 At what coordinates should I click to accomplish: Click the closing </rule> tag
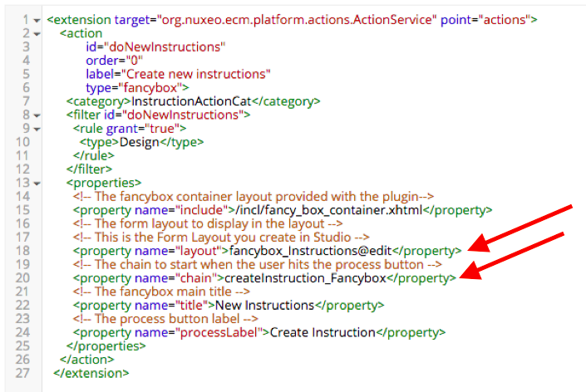pos(93,155)
